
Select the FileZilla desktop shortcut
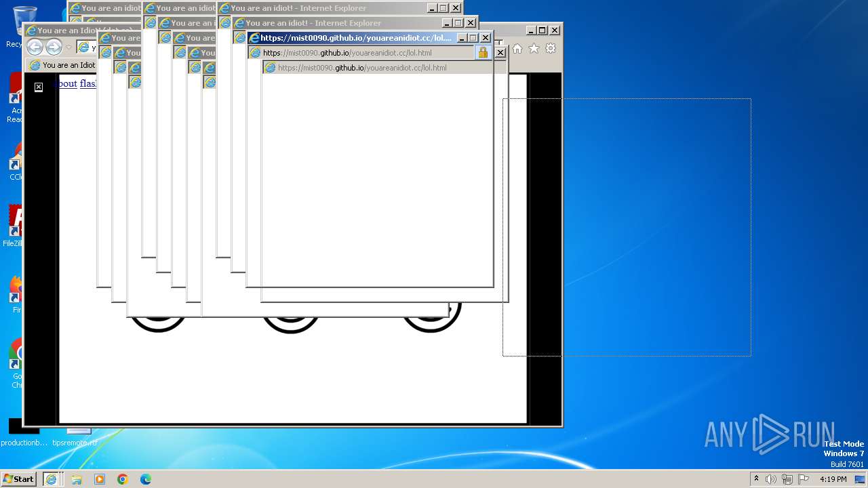click(x=14, y=226)
